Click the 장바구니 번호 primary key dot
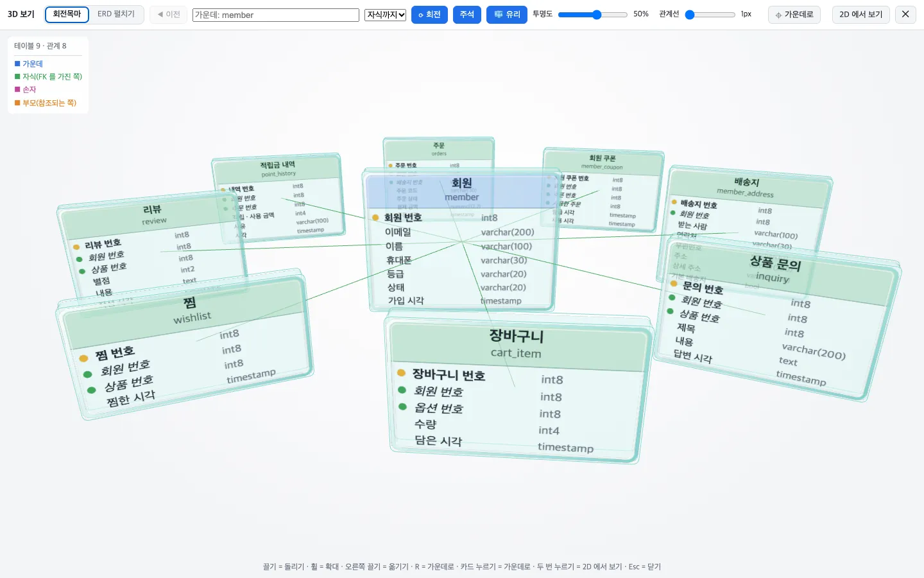Viewport: 924px width, 578px height. point(401,373)
